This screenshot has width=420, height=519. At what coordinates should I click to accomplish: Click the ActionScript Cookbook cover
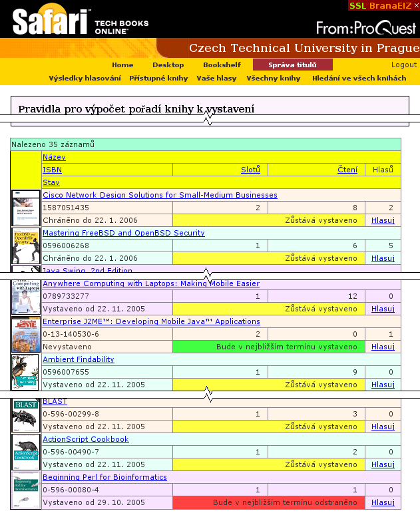coord(26,452)
